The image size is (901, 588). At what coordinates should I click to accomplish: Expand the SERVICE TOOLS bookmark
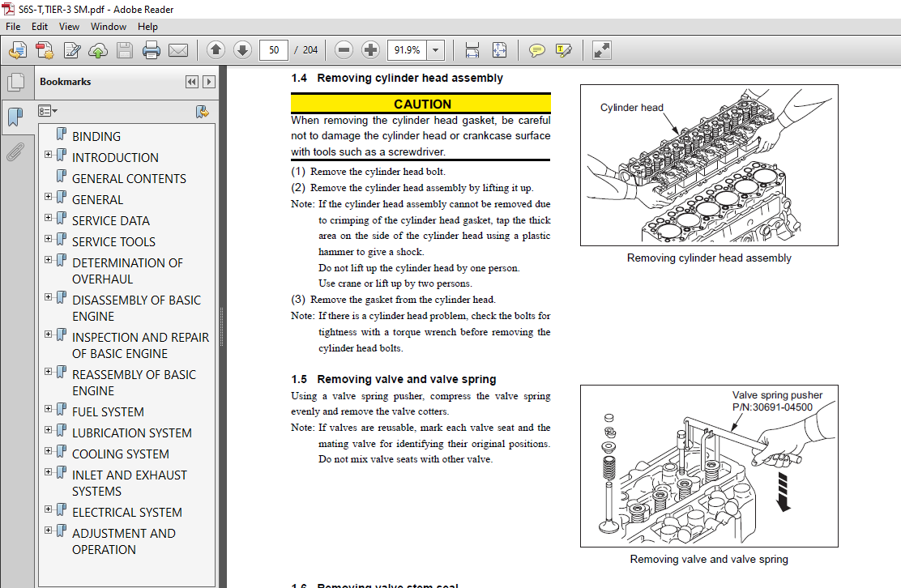click(49, 238)
